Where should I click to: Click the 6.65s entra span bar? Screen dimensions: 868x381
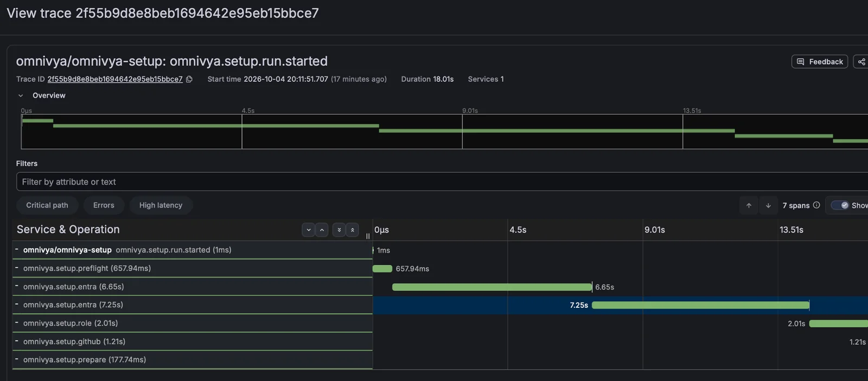click(492, 287)
